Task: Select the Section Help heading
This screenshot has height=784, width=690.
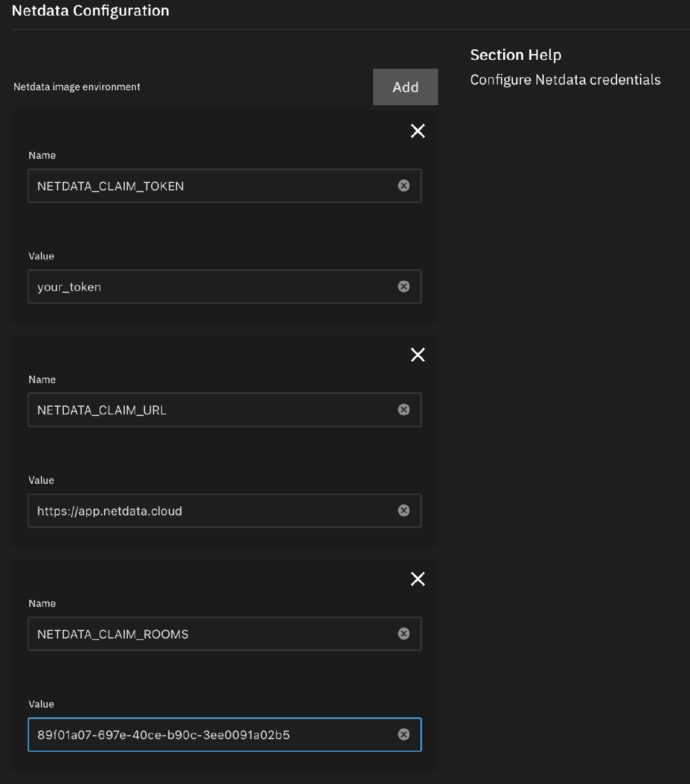Action: click(516, 55)
